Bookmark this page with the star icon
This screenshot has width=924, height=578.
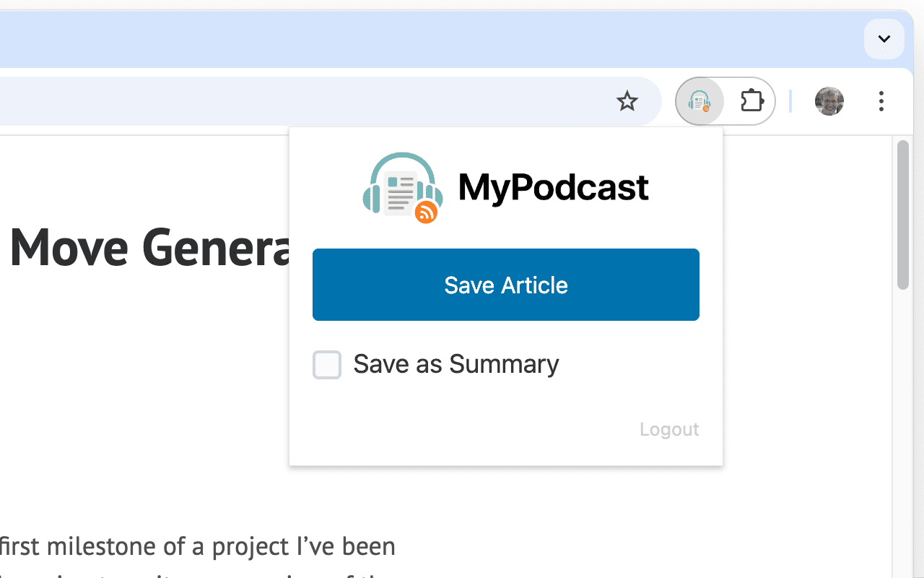pyautogui.click(x=627, y=101)
